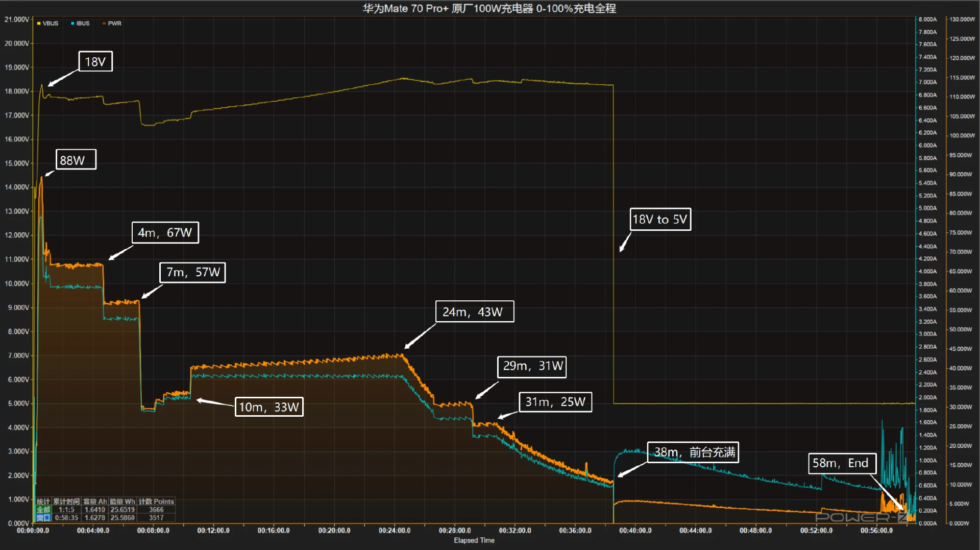
Task: Click the 1.6278 capacity value
Action: click(x=95, y=518)
